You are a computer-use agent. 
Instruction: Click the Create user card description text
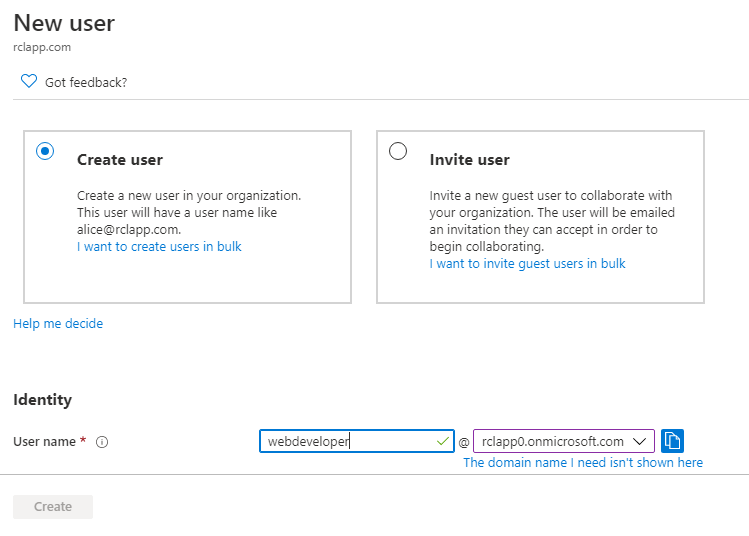(189, 212)
